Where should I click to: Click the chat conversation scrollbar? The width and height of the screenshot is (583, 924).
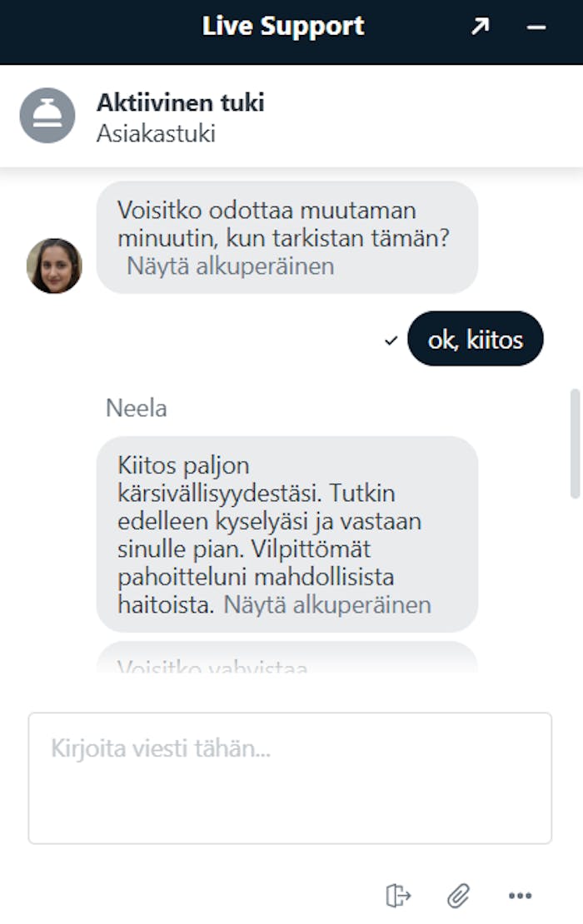pyautogui.click(x=575, y=443)
